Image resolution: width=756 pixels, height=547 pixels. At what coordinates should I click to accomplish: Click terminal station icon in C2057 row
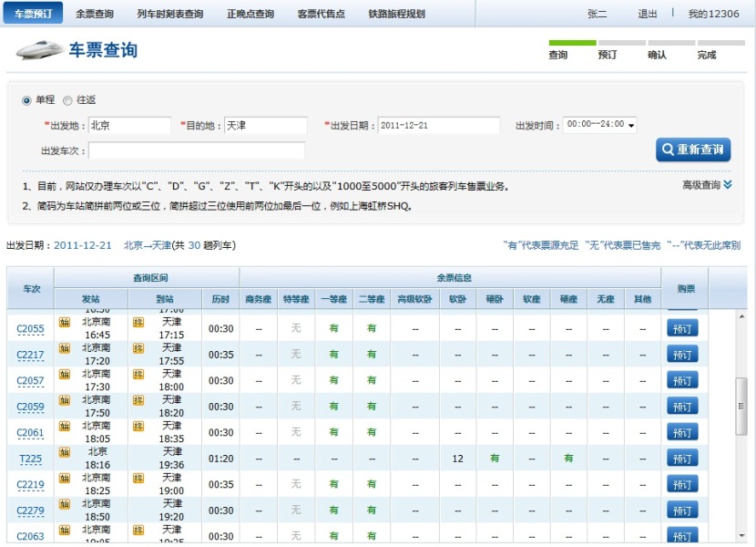click(138, 374)
